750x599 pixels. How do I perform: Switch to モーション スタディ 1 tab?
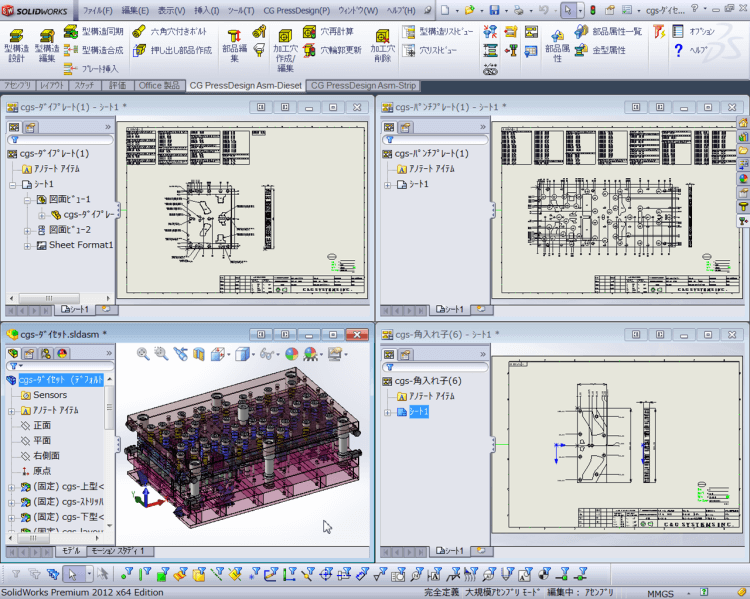coord(120,551)
